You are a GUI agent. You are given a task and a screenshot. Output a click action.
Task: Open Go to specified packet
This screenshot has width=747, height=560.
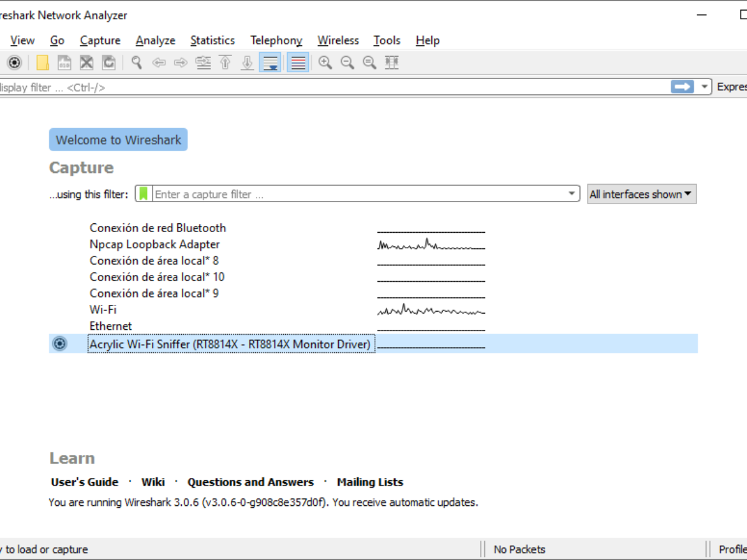[x=203, y=62]
